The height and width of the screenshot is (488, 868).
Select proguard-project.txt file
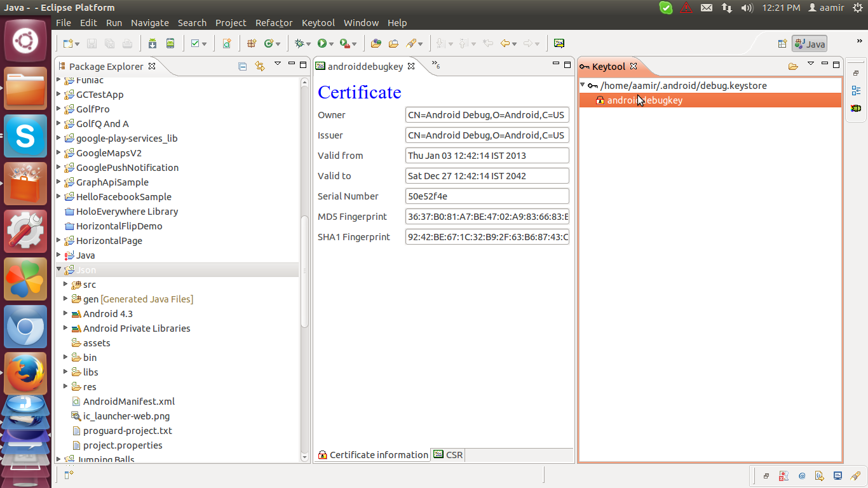click(128, 430)
